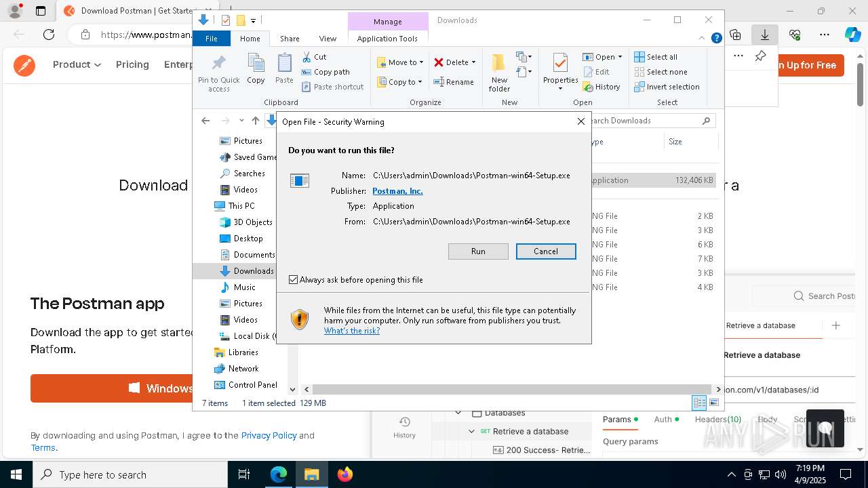Open the Application Tools tab
The image size is (868, 488).
click(x=387, y=39)
